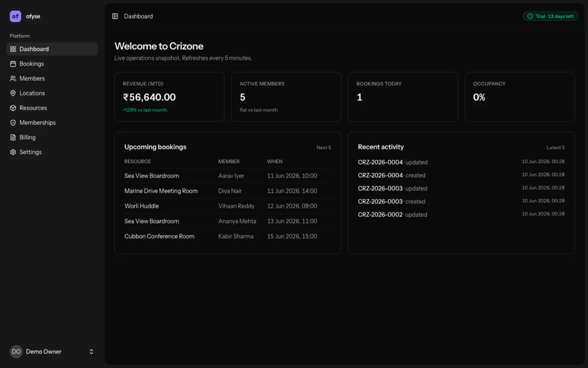Click the MEMBER column header
588x368 pixels.
[x=229, y=162]
